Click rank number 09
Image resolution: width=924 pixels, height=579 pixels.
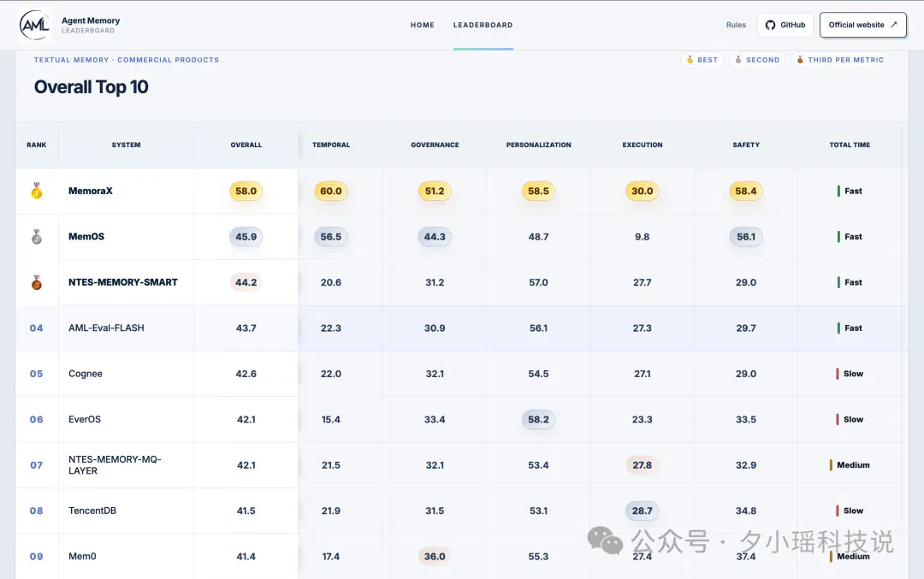[x=37, y=556]
